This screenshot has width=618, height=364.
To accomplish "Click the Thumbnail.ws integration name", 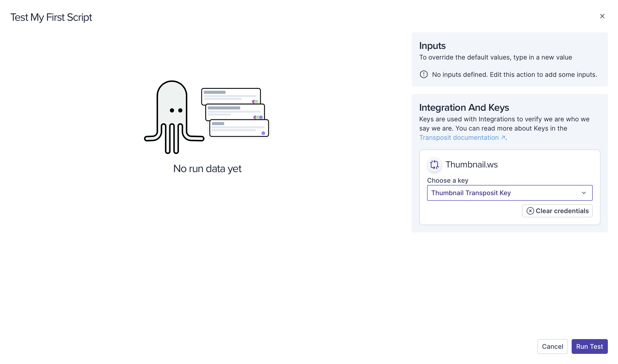I will tap(471, 165).
